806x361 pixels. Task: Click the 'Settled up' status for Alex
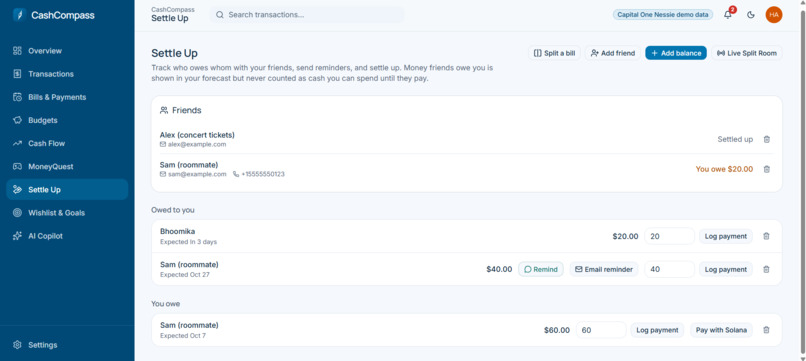pyautogui.click(x=735, y=139)
